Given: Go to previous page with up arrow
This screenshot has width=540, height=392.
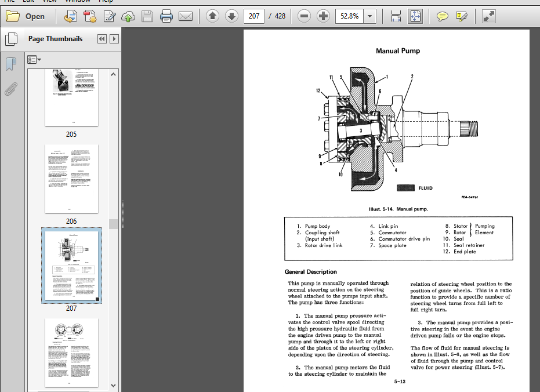Looking at the screenshot, I should tap(212, 16).
